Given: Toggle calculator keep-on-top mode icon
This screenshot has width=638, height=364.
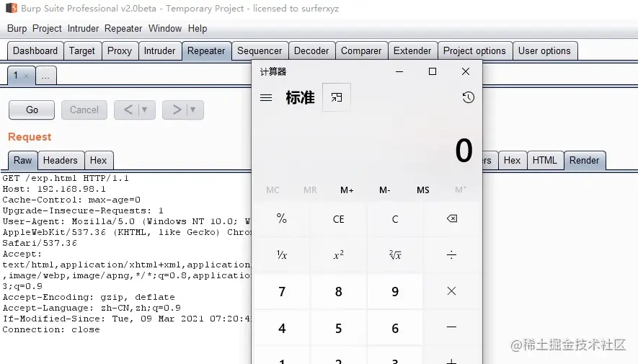Looking at the screenshot, I should (x=337, y=97).
